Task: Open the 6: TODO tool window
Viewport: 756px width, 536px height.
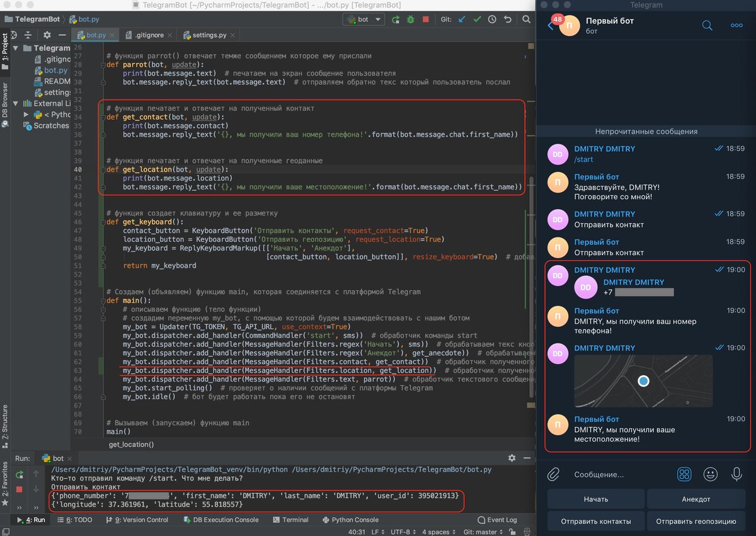Action: (x=74, y=520)
